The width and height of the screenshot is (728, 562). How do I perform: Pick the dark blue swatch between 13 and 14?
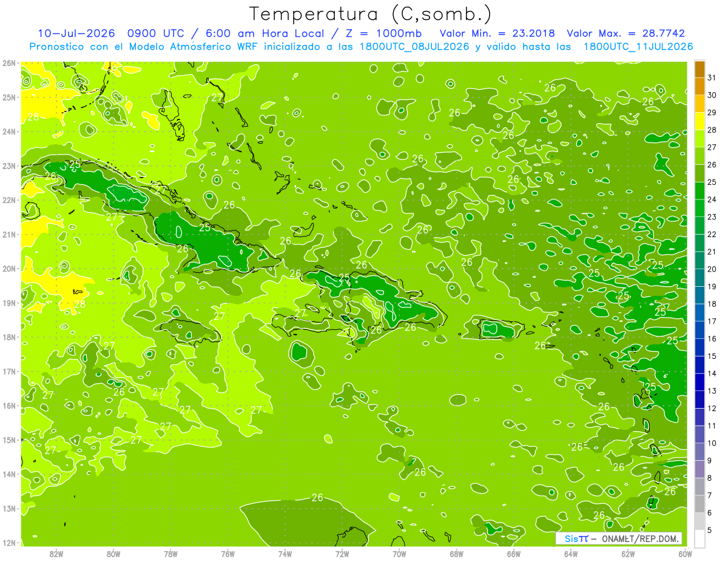click(x=699, y=382)
